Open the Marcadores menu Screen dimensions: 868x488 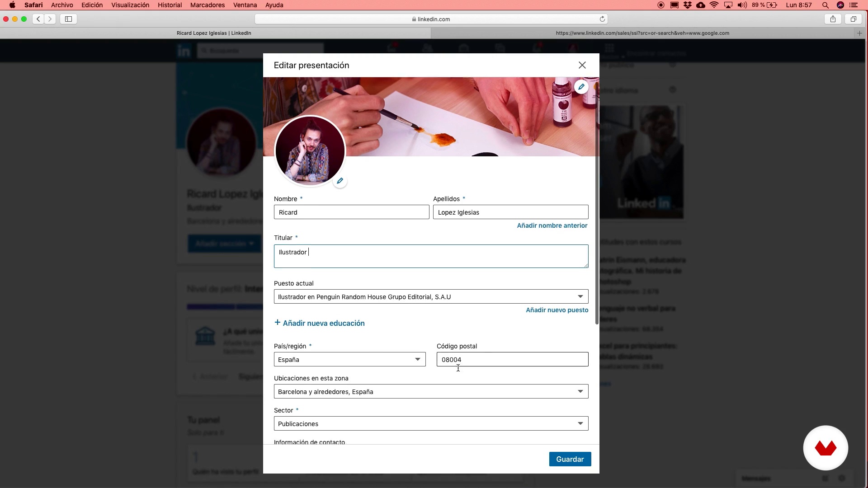point(208,5)
